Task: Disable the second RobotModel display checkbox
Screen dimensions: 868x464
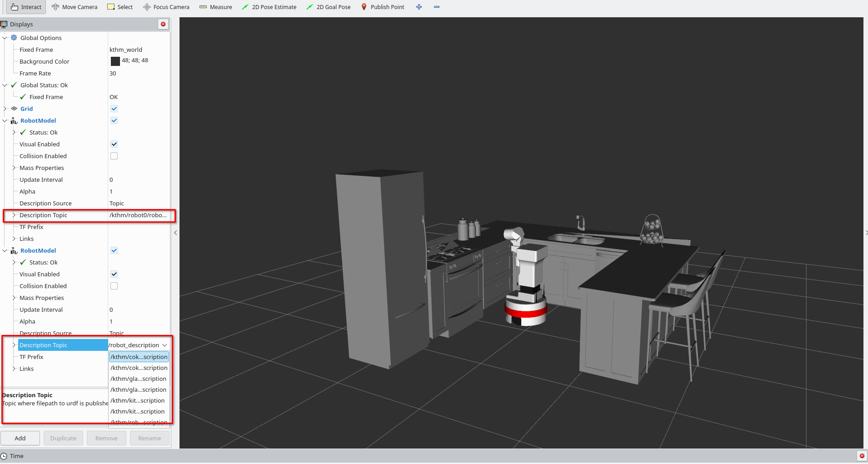Action: [x=114, y=250]
